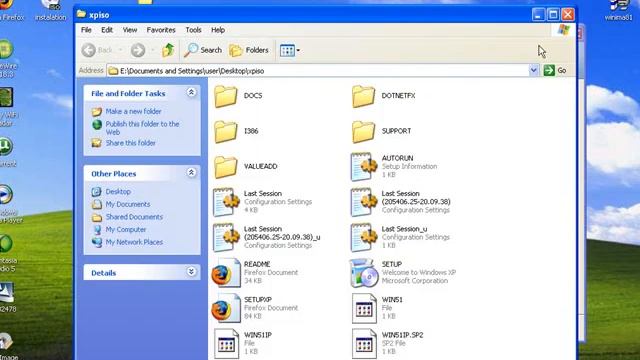Open the Favorites menu
The height and width of the screenshot is (360, 640).
[161, 30]
